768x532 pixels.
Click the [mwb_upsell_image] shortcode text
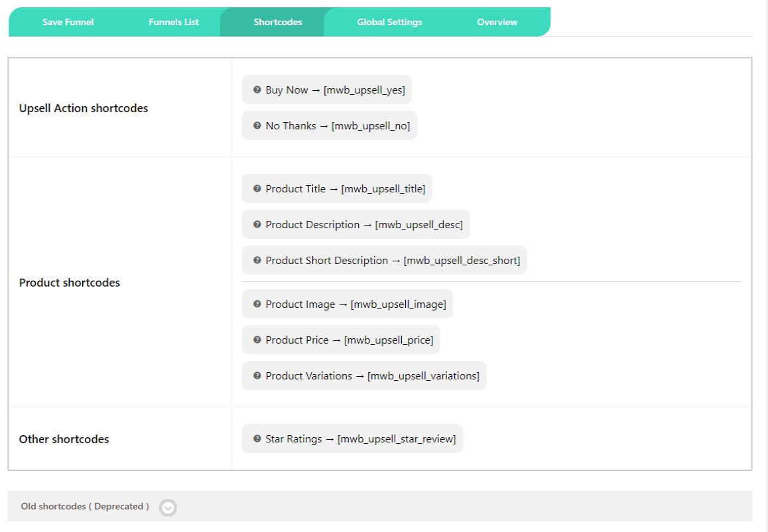coord(399,304)
